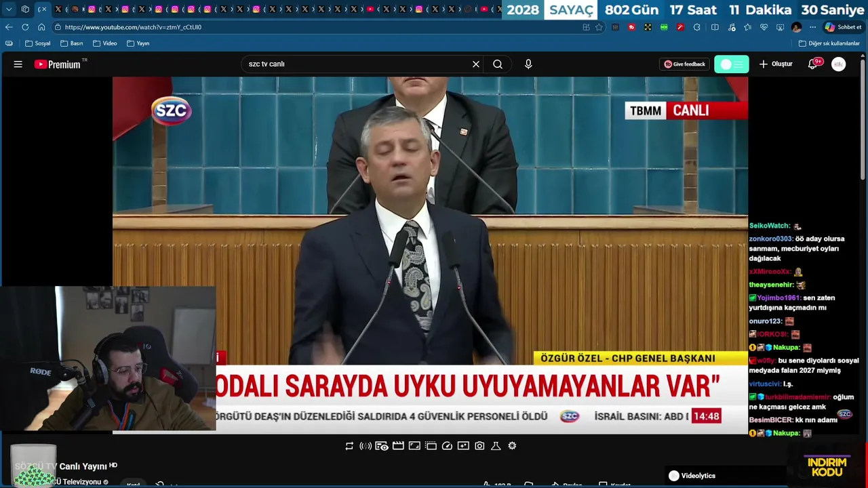Viewport: 868px width, 488px height.
Task: Open the YouTube account avatar menu
Action: click(839, 64)
